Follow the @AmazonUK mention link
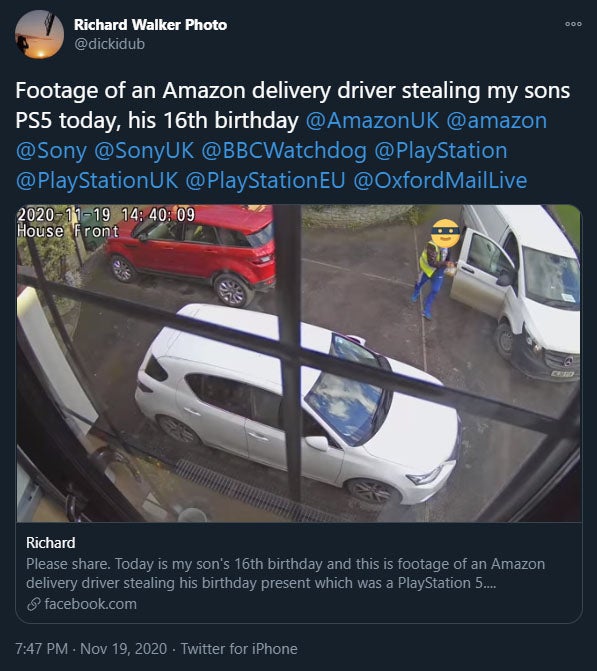Screen dimensions: 597x671 pos(372,121)
